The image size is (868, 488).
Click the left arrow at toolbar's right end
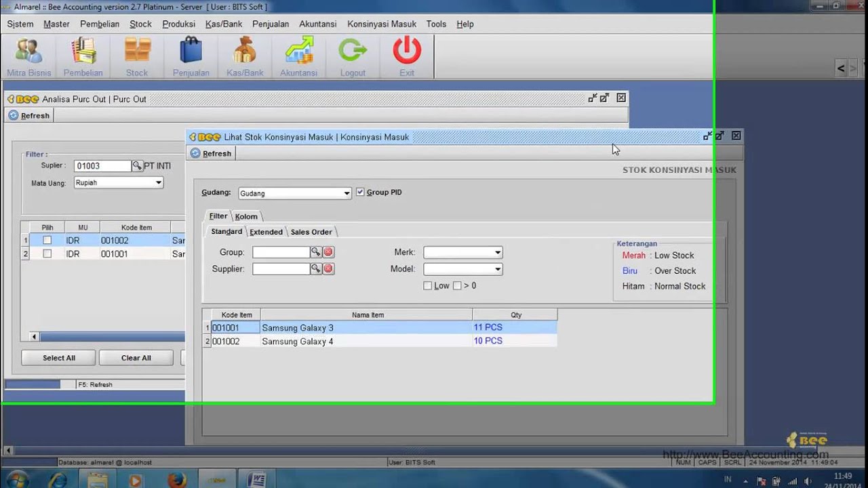pos(841,68)
